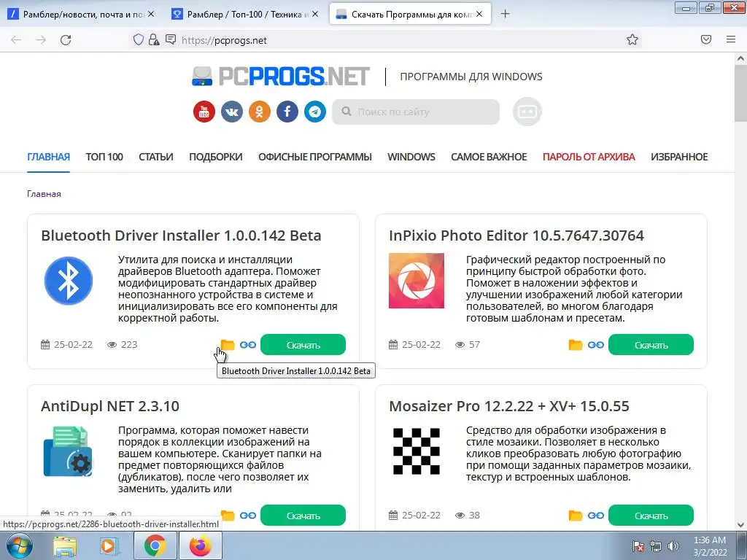
Task: Switch to Google Chrome in the taskbar
Action: (x=155, y=545)
